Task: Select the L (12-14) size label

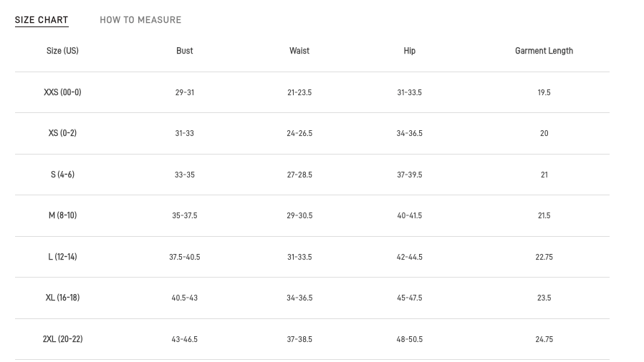Action: click(62, 257)
